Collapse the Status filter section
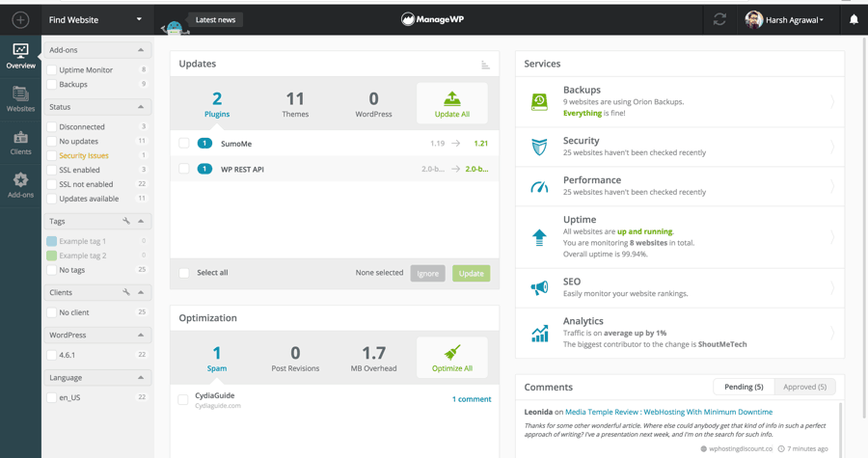The image size is (868, 458). click(141, 107)
